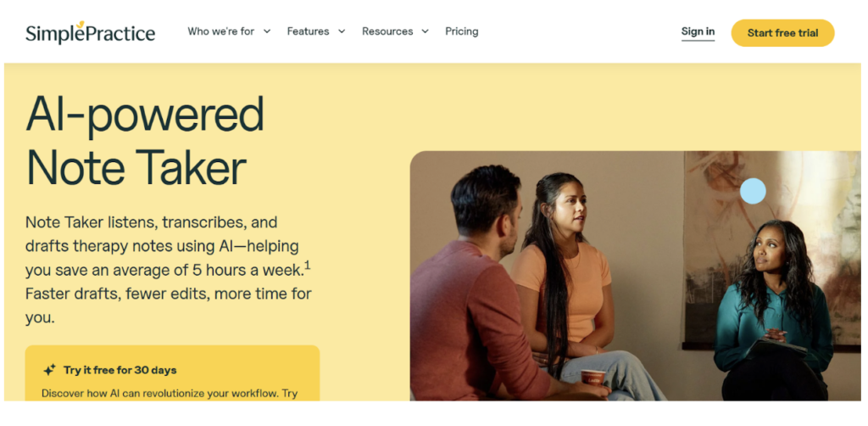Go to the Pricing page
Screen dimensions: 868x426
click(x=462, y=31)
